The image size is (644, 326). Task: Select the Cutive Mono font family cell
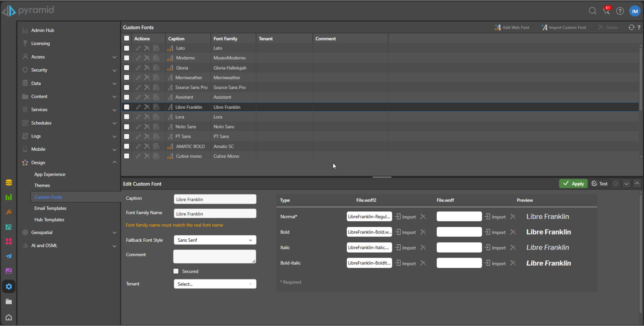233,156
